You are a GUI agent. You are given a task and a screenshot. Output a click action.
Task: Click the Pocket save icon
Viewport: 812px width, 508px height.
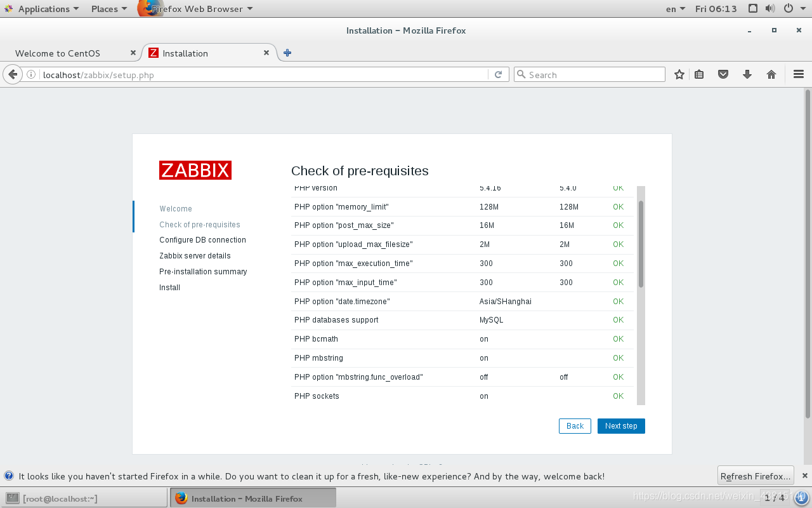pos(723,74)
